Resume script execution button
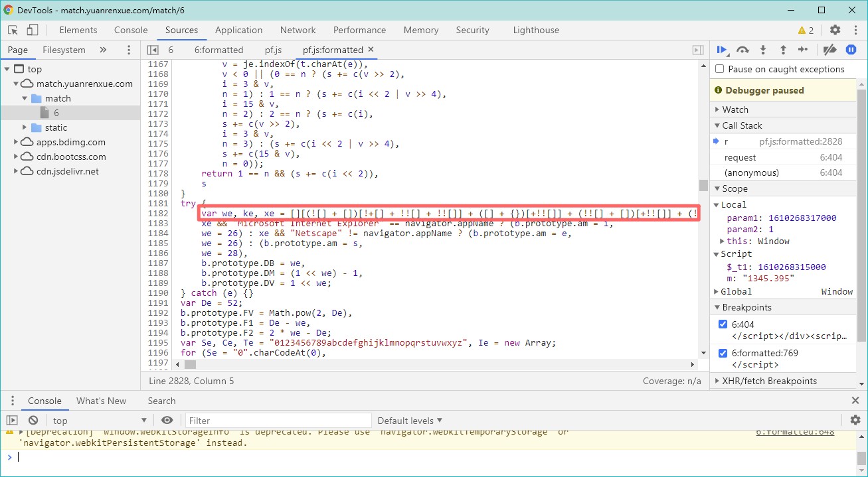The height and width of the screenshot is (477, 868). click(722, 50)
